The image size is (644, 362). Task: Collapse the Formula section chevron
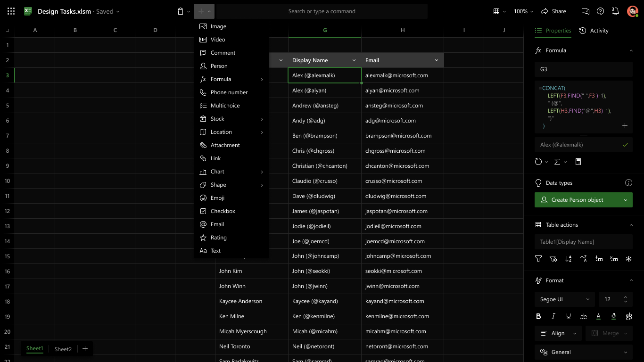631,50
